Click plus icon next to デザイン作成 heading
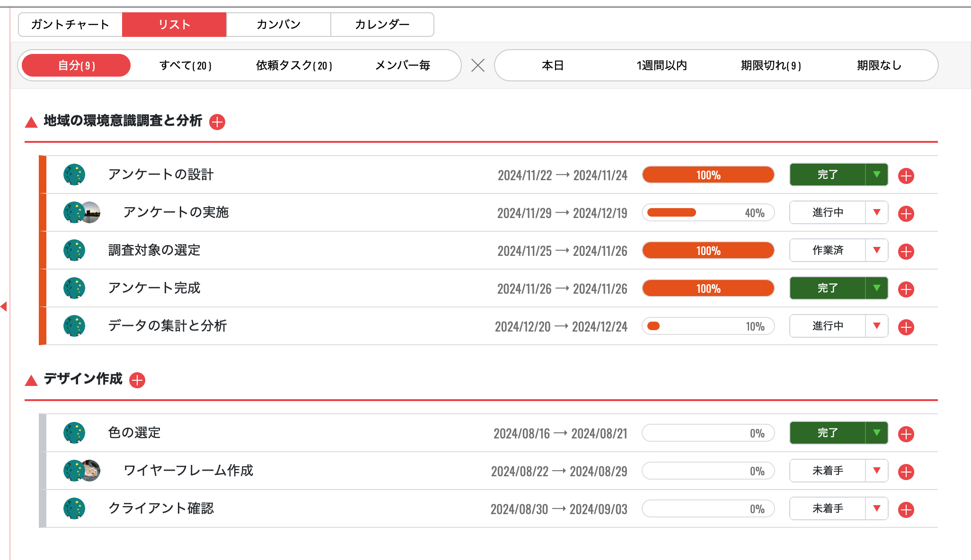This screenshot has height=560, width=971. [137, 380]
